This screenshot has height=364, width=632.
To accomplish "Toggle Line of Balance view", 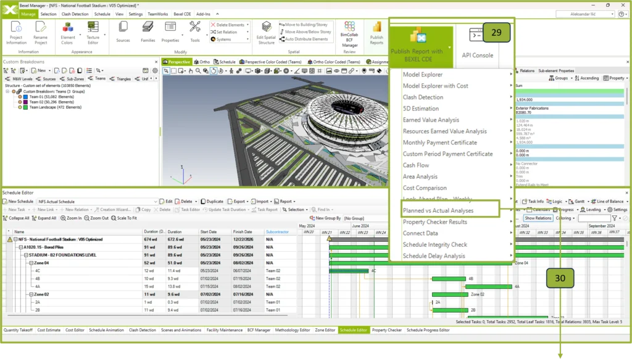I will click(607, 201).
